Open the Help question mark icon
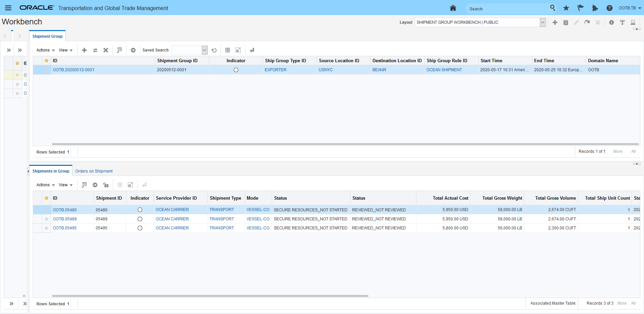Viewport: 644px width, 314px height. click(609, 8)
